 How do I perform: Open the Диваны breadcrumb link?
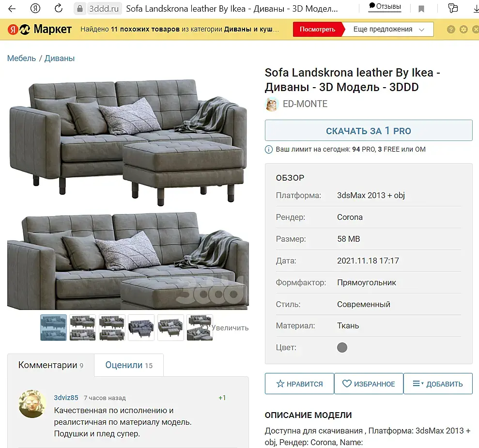click(x=60, y=58)
